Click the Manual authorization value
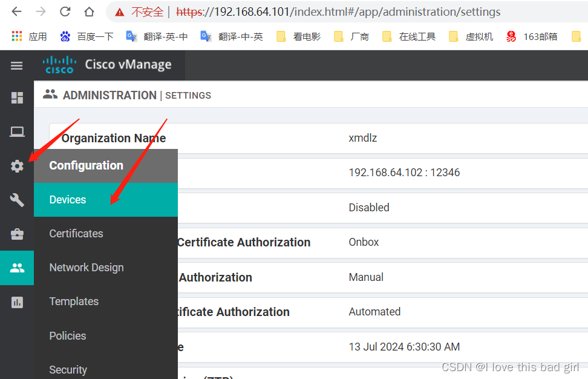 (x=366, y=277)
